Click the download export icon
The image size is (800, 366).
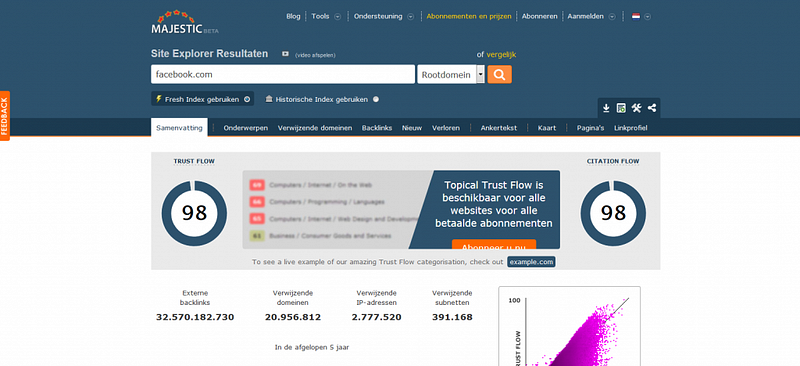(606, 108)
